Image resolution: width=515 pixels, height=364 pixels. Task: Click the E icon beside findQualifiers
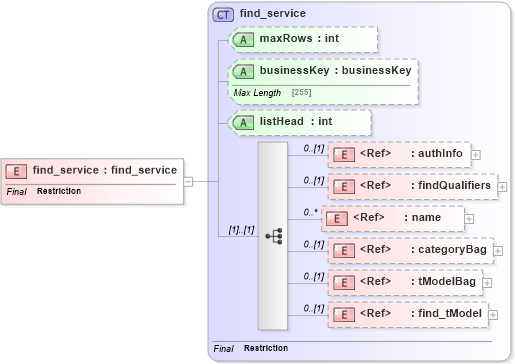[x=344, y=187]
